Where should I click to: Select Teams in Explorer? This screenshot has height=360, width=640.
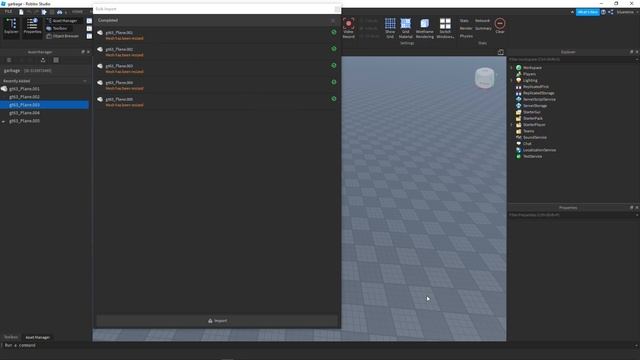click(x=528, y=131)
